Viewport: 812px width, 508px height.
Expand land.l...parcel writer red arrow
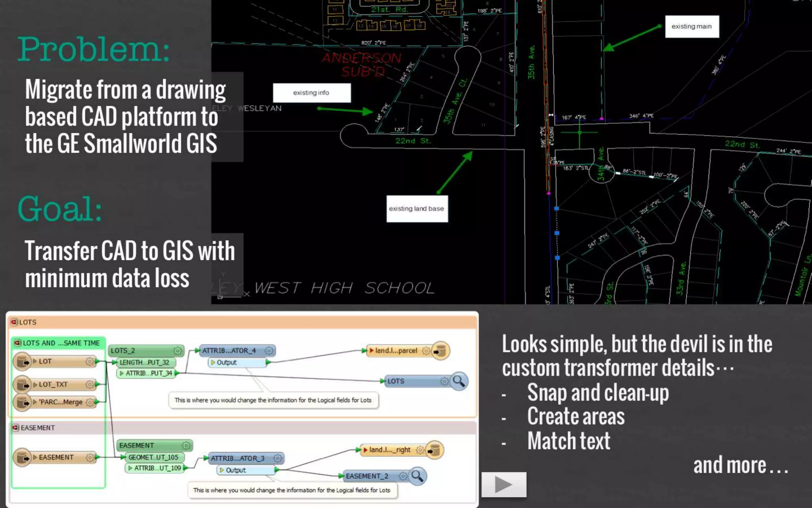(372, 350)
